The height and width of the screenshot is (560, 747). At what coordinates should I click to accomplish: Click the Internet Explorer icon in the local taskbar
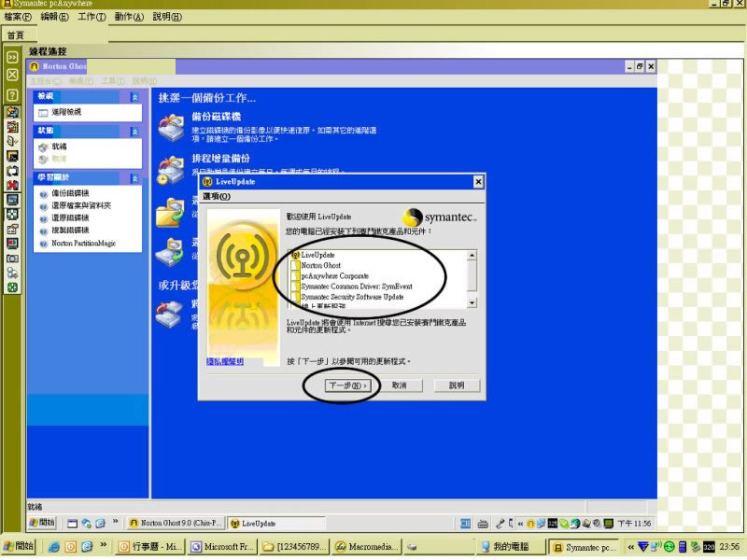(54, 547)
